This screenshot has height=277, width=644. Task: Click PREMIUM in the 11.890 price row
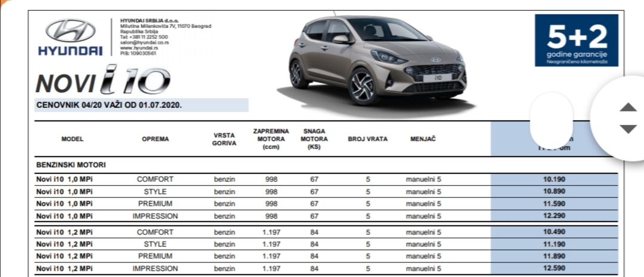click(x=155, y=257)
